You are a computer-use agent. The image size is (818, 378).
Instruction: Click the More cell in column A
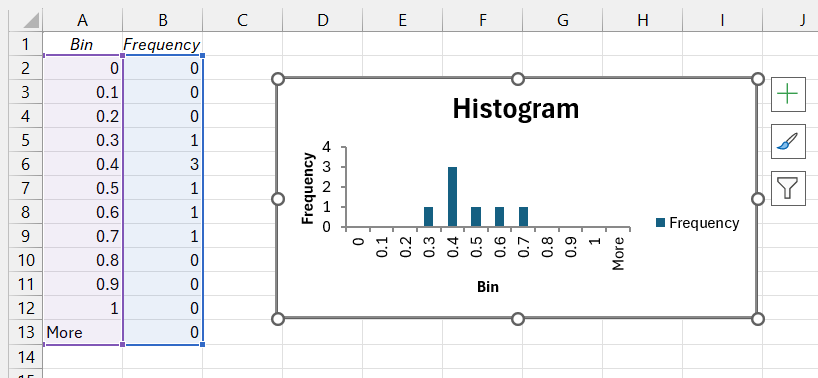tap(82, 332)
